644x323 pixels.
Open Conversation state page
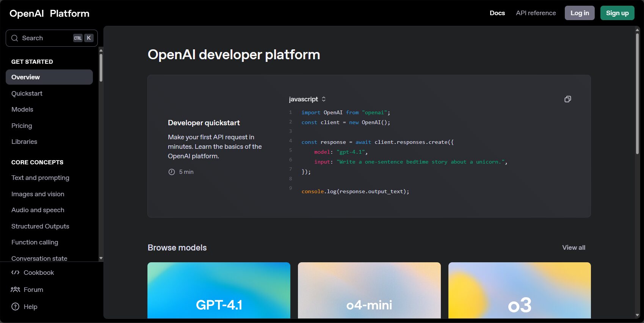pyautogui.click(x=39, y=258)
